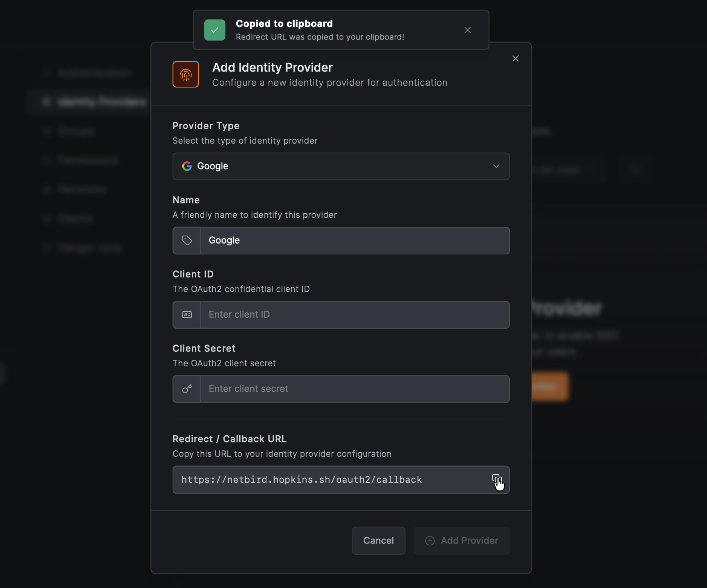Open Identity Providers in the blurred sidebar
Image resolution: width=707 pixels, height=588 pixels.
tap(102, 102)
